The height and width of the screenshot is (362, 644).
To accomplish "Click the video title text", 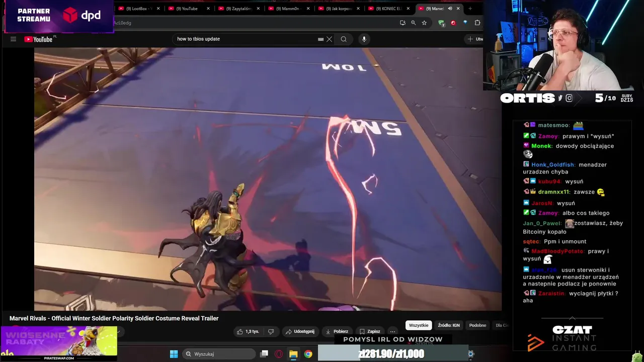I will (114, 318).
